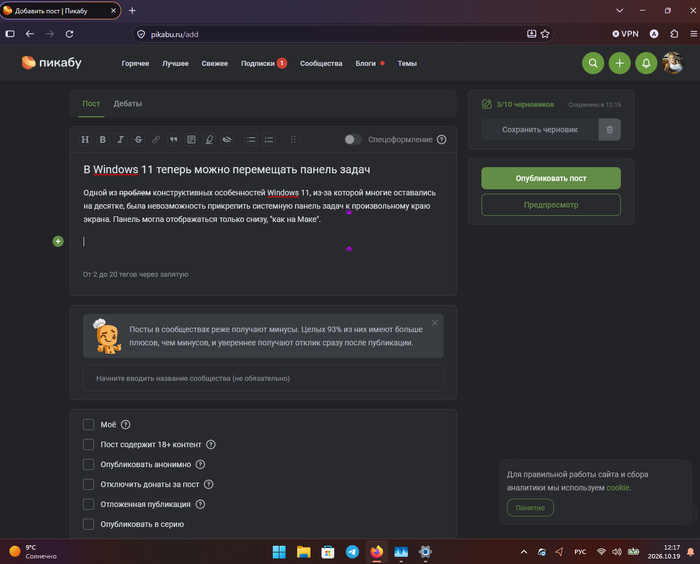Close the community tip banner
This screenshot has height=564, width=700.
coord(435,323)
